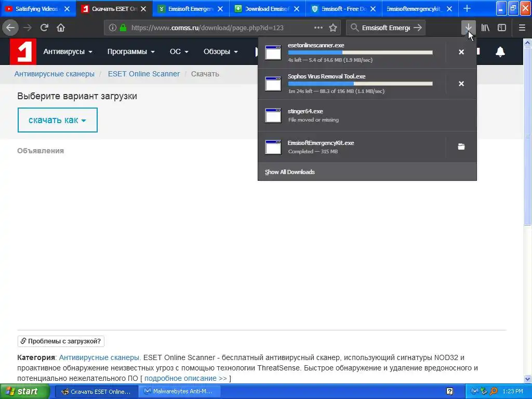Click the help question mark tray icon

[x=449, y=392]
